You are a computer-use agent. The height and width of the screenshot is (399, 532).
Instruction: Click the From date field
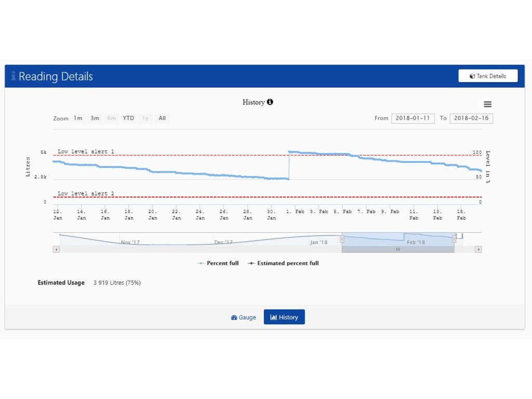[413, 118]
